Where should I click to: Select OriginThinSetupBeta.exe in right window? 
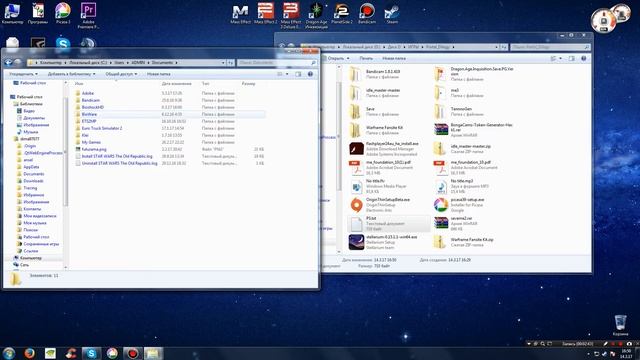388,205
